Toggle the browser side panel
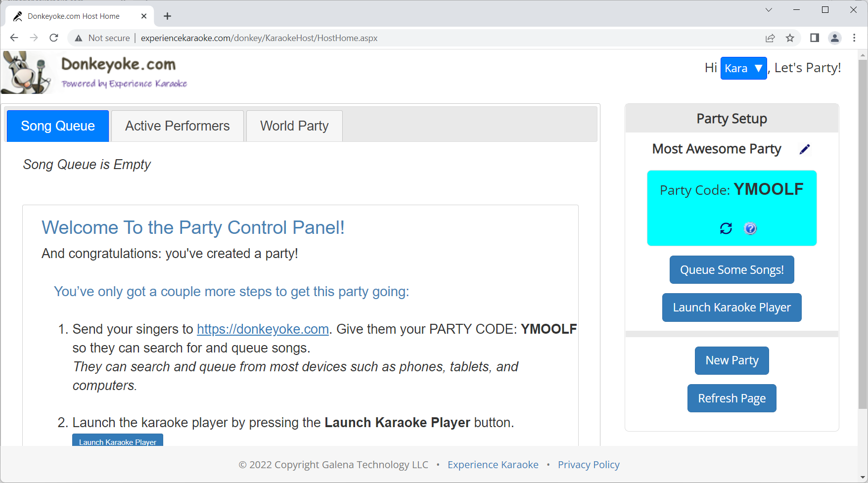 point(815,38)
